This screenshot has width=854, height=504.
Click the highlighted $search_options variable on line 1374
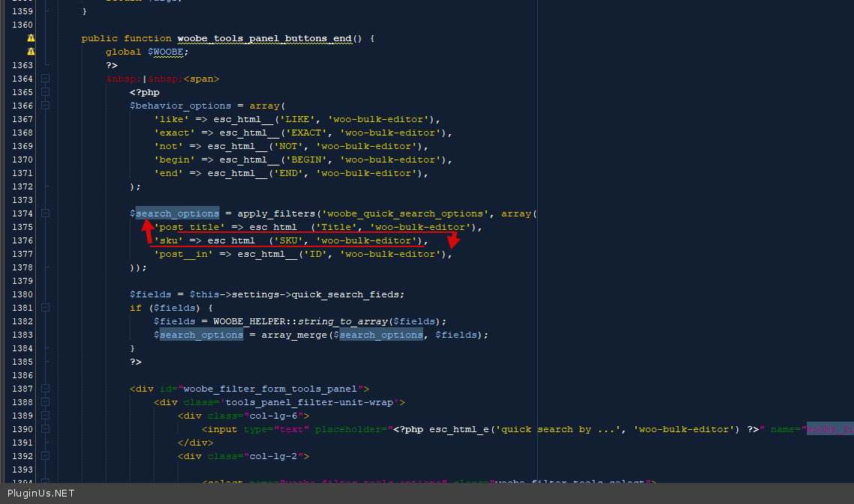[x=177, y=213]
